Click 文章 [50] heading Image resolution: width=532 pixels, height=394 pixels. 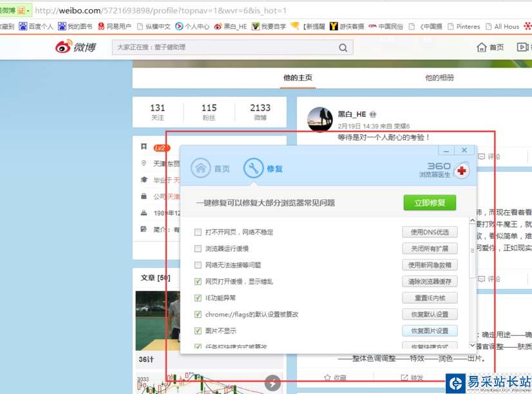[155, 278]
